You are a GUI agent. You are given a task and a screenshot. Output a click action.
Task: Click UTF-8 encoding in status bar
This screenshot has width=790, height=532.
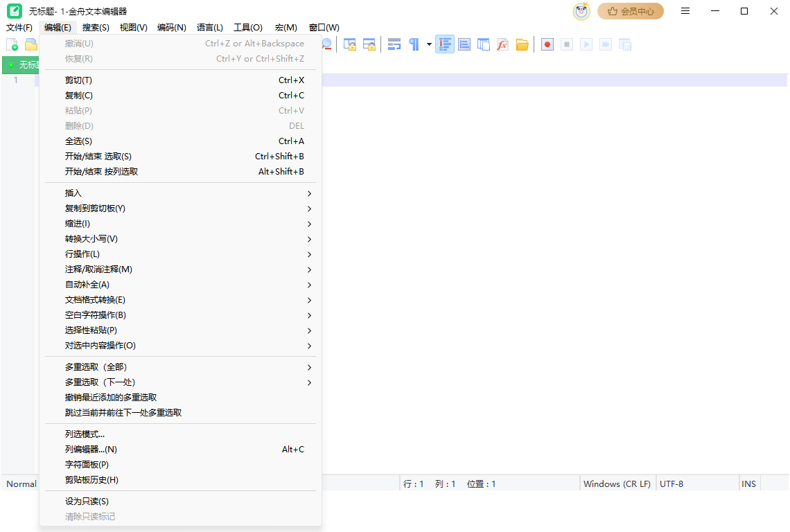(x=671, y=484)
